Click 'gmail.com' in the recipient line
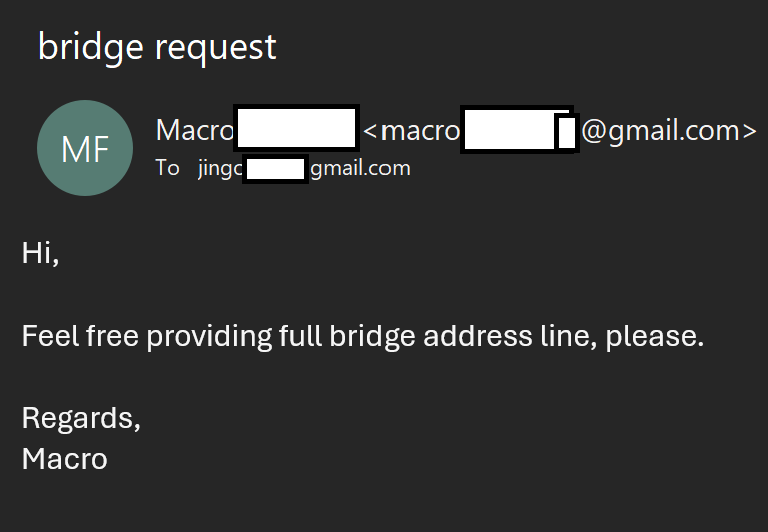Viewport: 768px width, 532px height. [360, 169]
